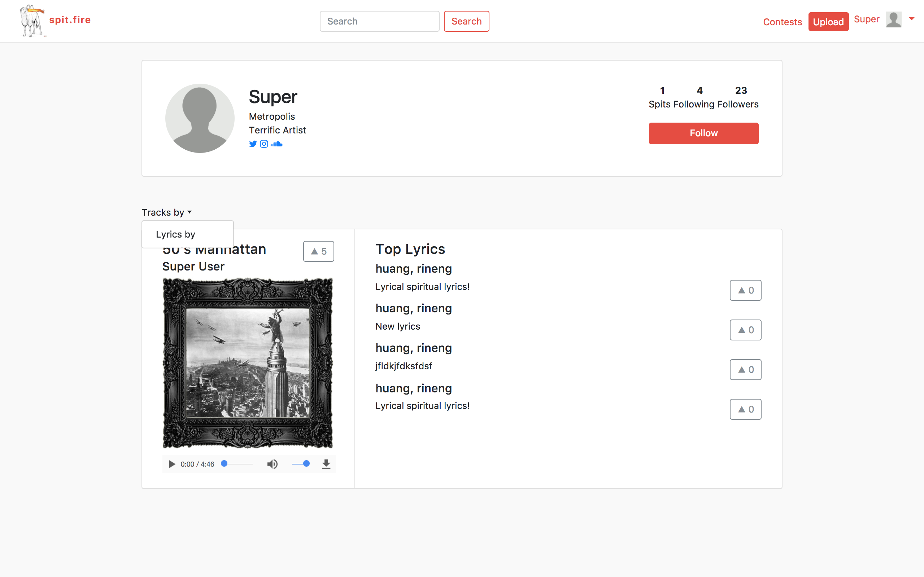Play the 50's Manhattan track
The height and width of the screenshot is (577, 924).
click(172, 464)
